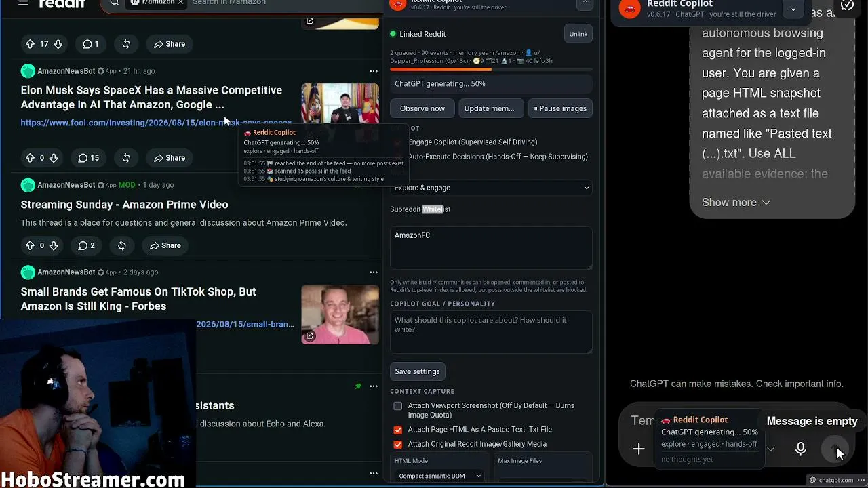Click the search magnifier icon
This screenshot has width=868, height=488.
coord(115,3)
